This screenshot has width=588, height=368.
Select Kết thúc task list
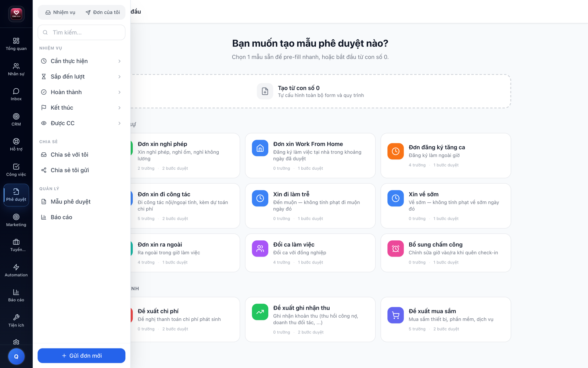(81, 108)
